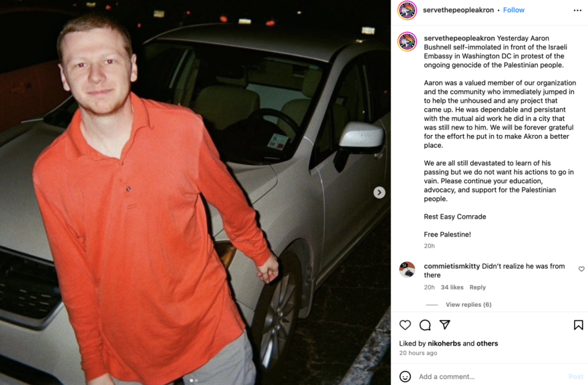Open the commietismkitty avatar

point(407,269)
